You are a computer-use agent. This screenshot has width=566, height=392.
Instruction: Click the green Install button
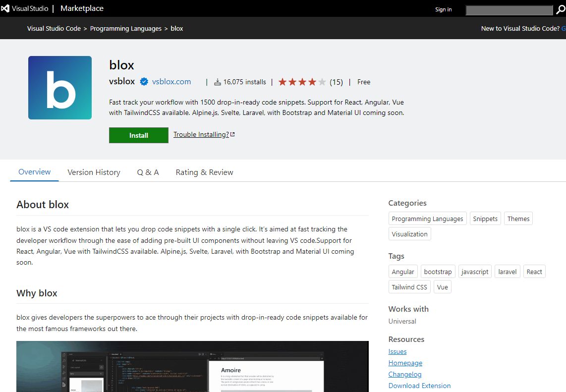(139, 135)
